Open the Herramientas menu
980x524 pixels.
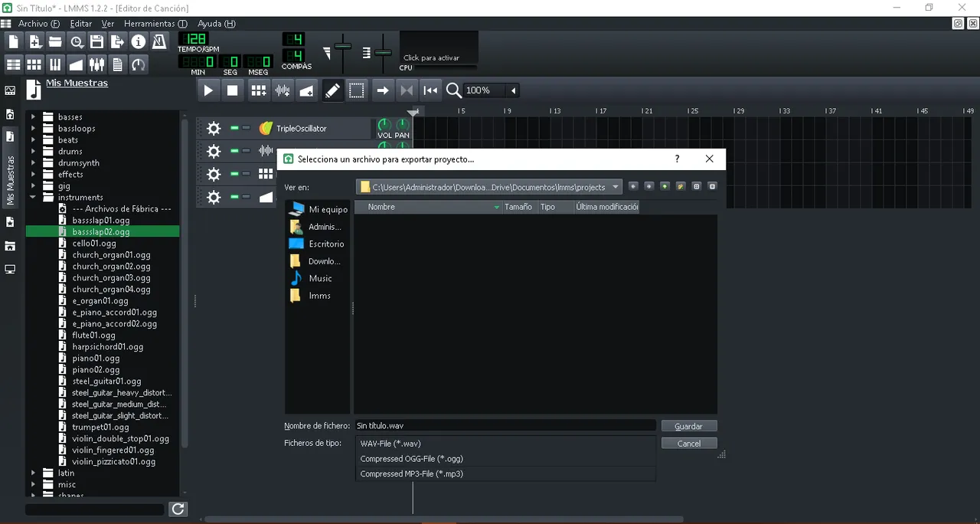coord(155,24)
